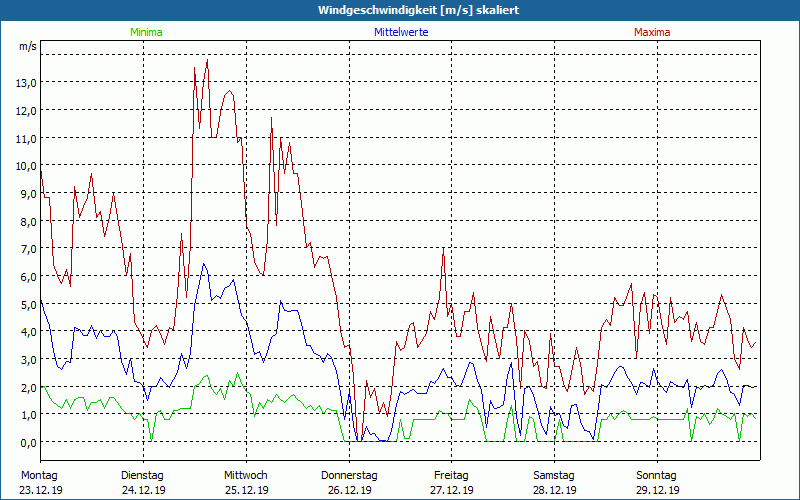
Task: Click the 'Freitag' day label
Action: pyautogui.click(x=452, y=476)
